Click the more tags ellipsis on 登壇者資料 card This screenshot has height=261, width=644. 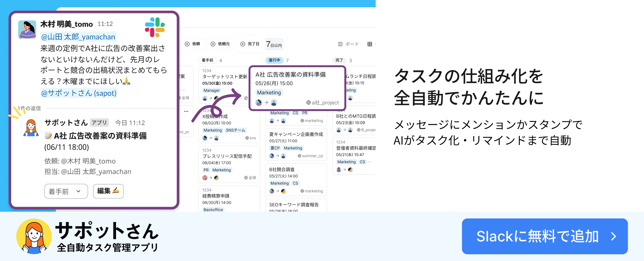click(x=370, y=162)
